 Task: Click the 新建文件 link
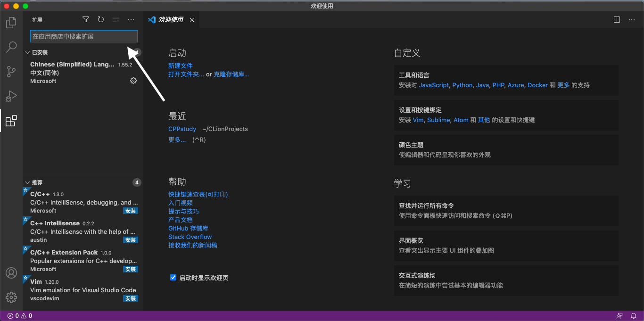click(181, 65)
